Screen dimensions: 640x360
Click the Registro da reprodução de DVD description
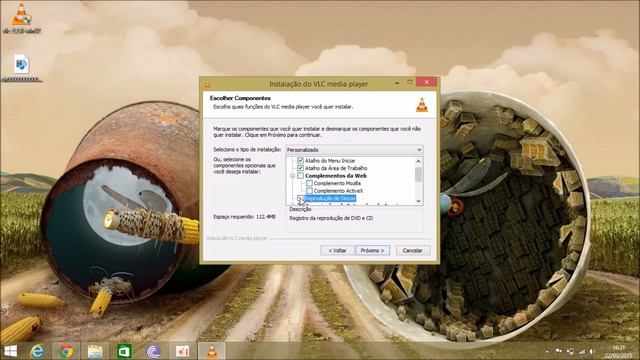331,218
